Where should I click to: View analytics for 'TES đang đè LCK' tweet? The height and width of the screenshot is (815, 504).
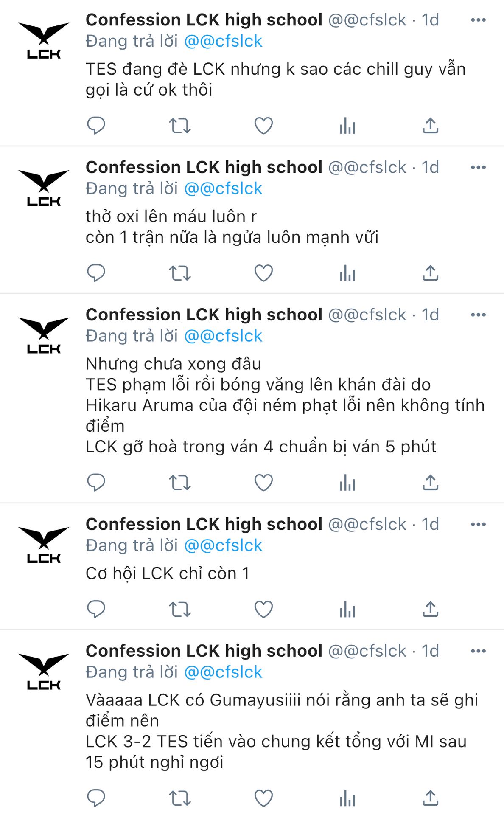347,126
